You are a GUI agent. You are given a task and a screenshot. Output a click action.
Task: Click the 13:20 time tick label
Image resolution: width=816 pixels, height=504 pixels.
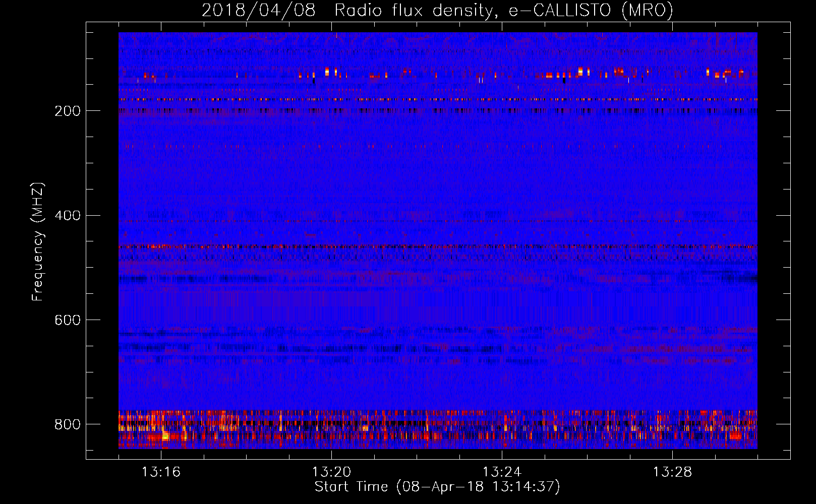(x=331, y=472)
